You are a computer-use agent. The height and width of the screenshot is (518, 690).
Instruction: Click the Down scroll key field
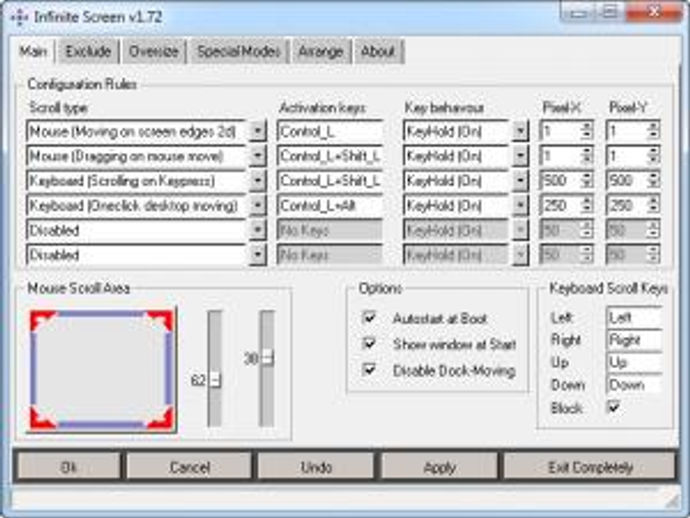[x=634, y=386]
